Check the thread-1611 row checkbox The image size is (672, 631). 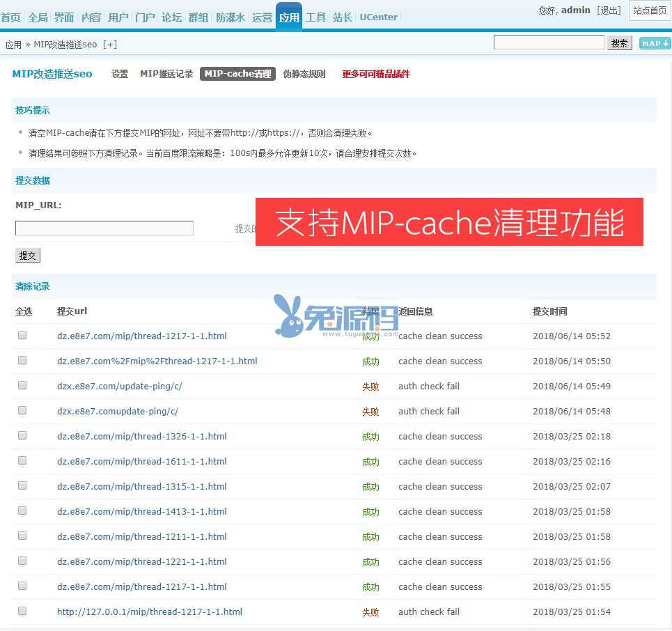click(22, 460)
